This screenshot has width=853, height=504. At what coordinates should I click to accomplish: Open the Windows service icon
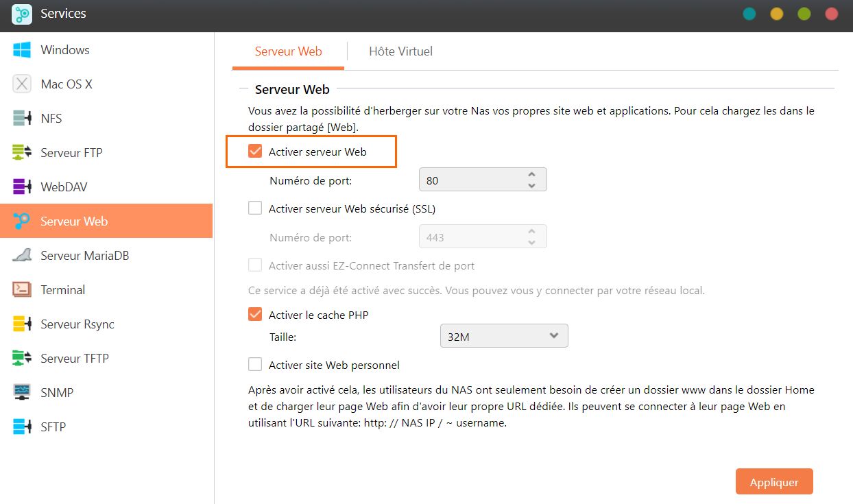pyautogui.click(x=22, y=50)
